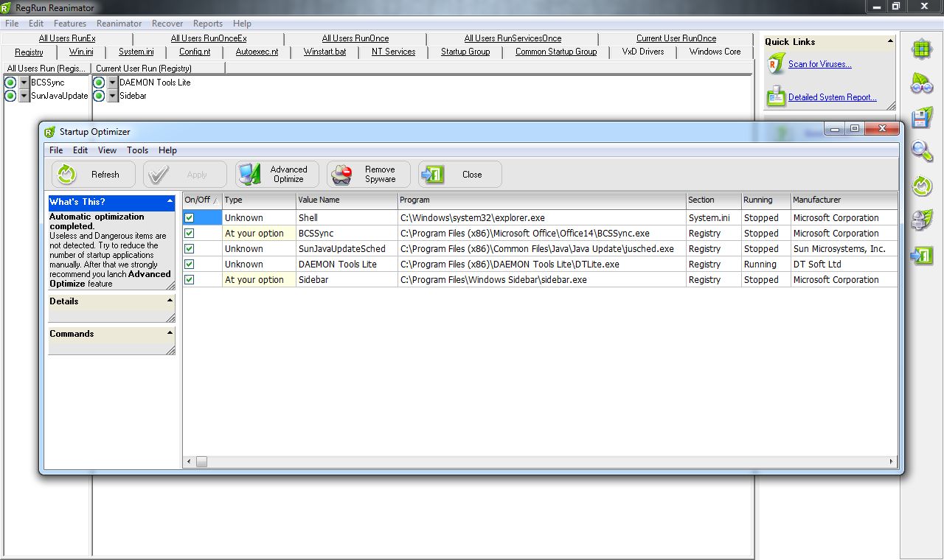Viewport: 944px width, 560px height.
Task: Open File menu in Startup Optimizer
Action: coord(56,150)
